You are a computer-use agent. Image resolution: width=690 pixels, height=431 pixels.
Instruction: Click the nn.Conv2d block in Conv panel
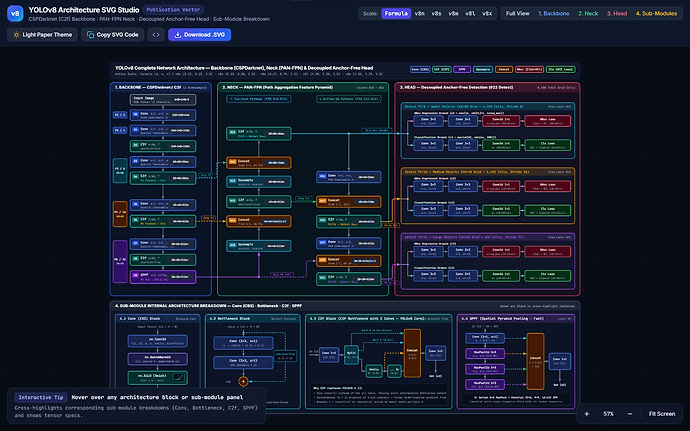point(158,341)
